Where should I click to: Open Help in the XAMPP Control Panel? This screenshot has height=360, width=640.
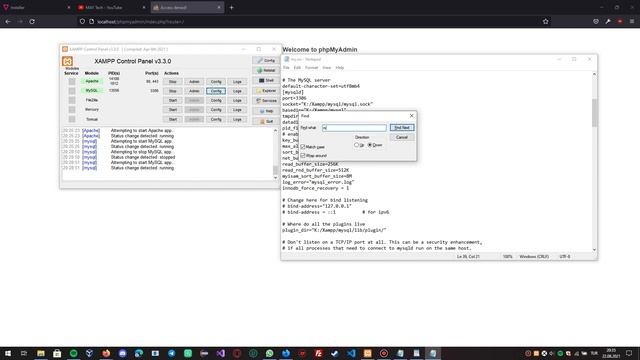coord(266,111)
